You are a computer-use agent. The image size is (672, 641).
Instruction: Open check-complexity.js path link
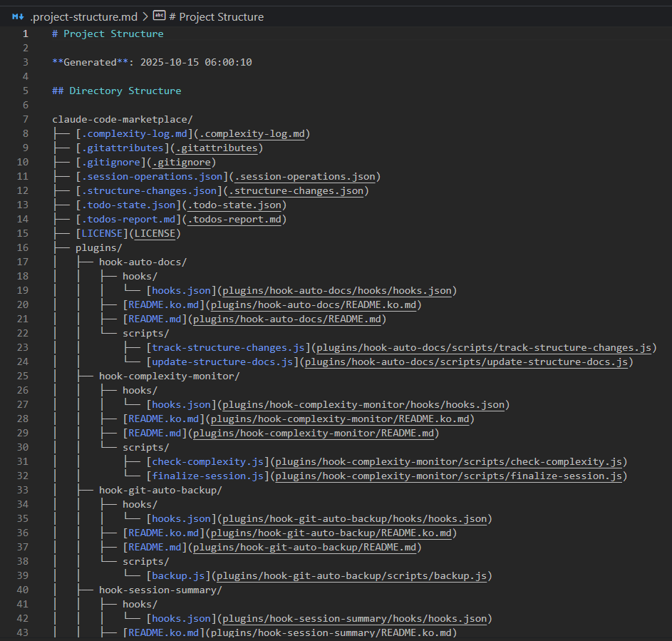(449, 461)
